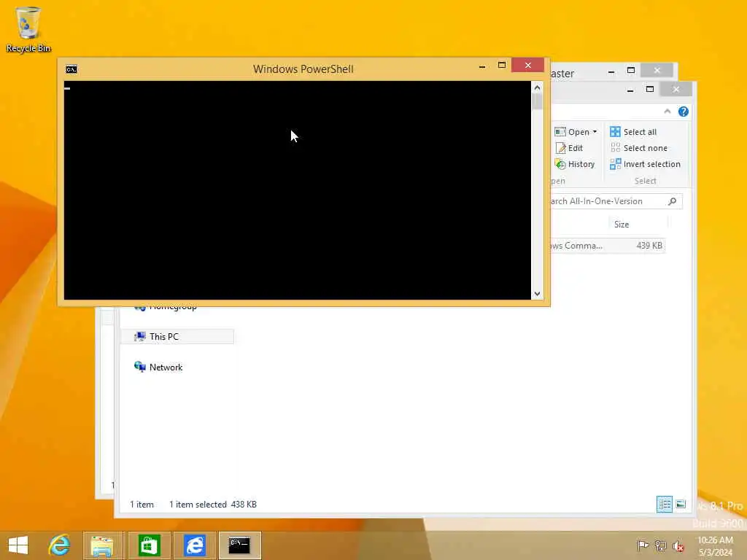Image resolution: width=747 pixels, height=560 pixels.
Task: Click Invert selection in ribbon
Action: [645, 164]
